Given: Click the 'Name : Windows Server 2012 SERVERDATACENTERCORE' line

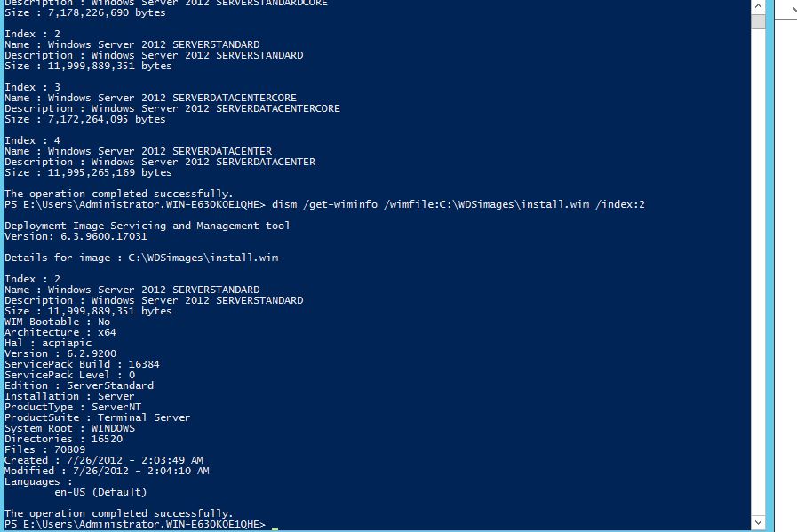Looking at the screenshot, I should 150,98.
